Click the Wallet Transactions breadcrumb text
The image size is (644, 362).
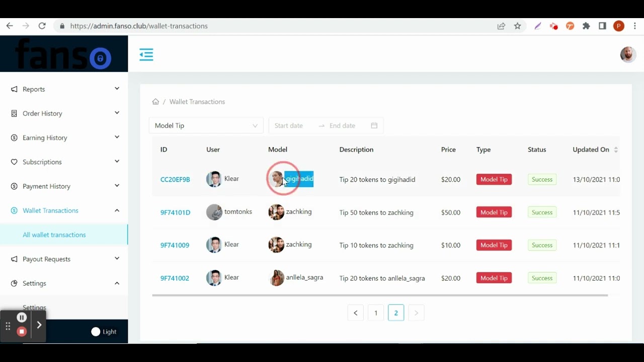click(x=197, y=102)
